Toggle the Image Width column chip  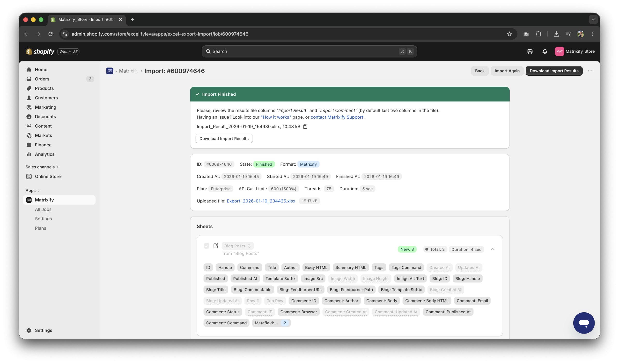pos(343,278)
